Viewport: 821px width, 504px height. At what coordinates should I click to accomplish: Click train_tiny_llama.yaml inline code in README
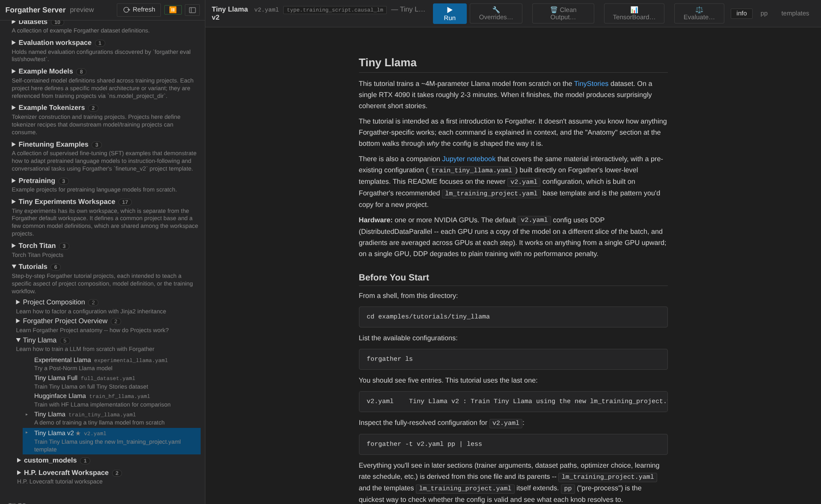[471, 171]
